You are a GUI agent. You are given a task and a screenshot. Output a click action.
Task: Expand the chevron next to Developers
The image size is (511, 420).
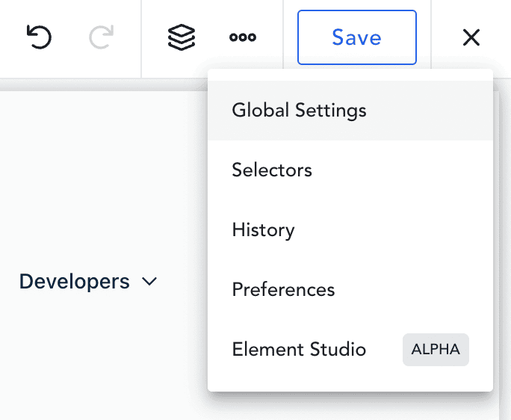click(149, 282)
